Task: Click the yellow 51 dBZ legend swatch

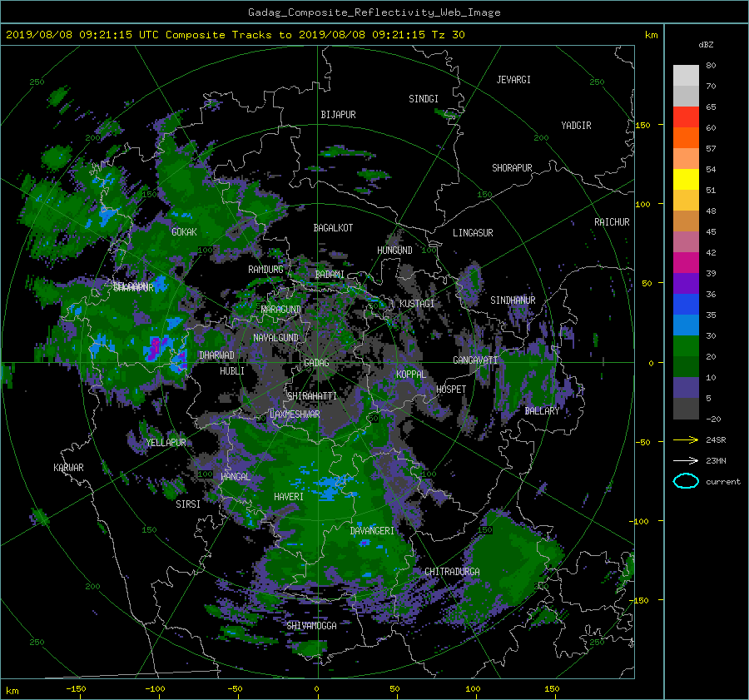Action: tap(686, 179)
